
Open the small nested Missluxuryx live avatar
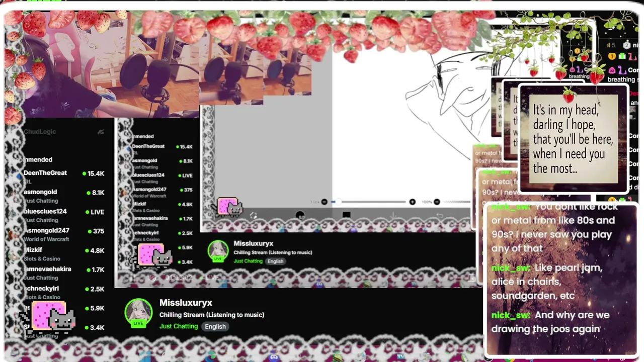point(218,251)
